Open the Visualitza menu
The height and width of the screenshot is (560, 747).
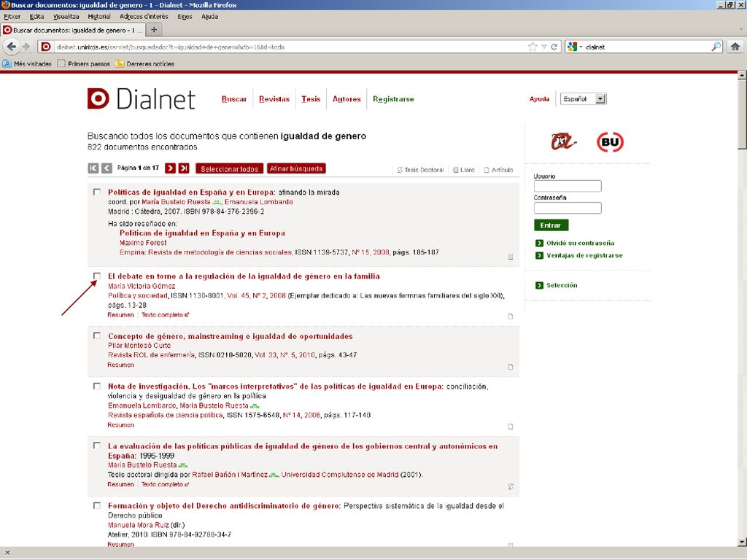tap(66, 16)
